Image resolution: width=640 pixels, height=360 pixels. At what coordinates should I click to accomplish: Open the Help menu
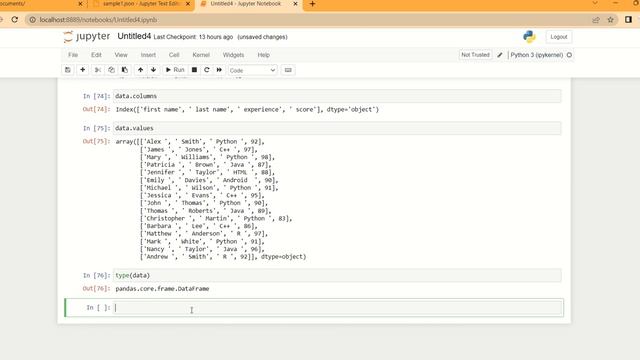[x=264, y=55]
